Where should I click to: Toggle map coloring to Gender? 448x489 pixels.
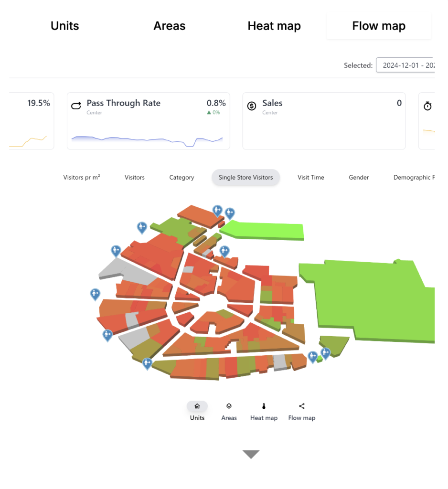[x=359, y=177]
